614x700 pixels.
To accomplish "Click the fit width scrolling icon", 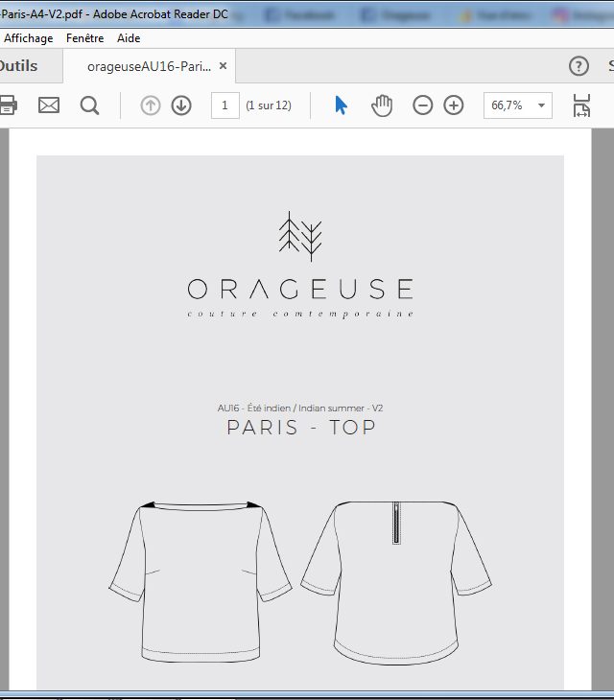I will pos(581,105).
